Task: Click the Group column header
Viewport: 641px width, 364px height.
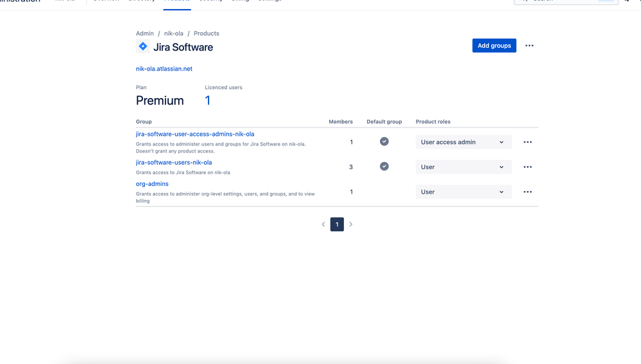Action: [144, 122]
